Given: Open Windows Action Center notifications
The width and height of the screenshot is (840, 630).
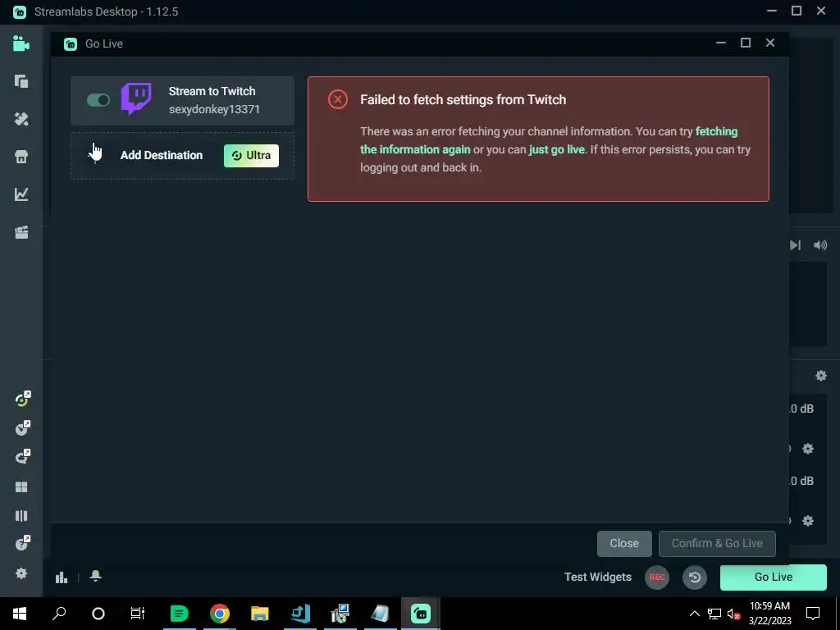Looking at the screenshot, I should 813,614.
